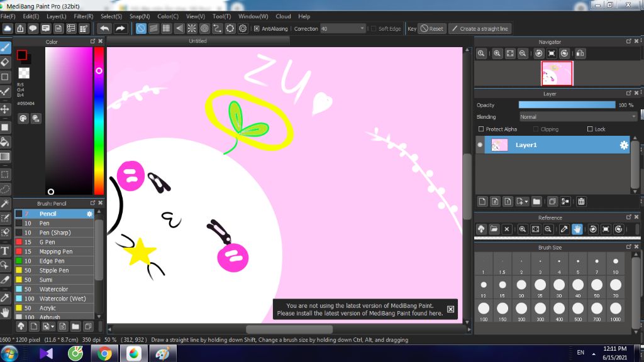Zoom out using the Navigator panel
644x362 pixels.
(523, 53)
